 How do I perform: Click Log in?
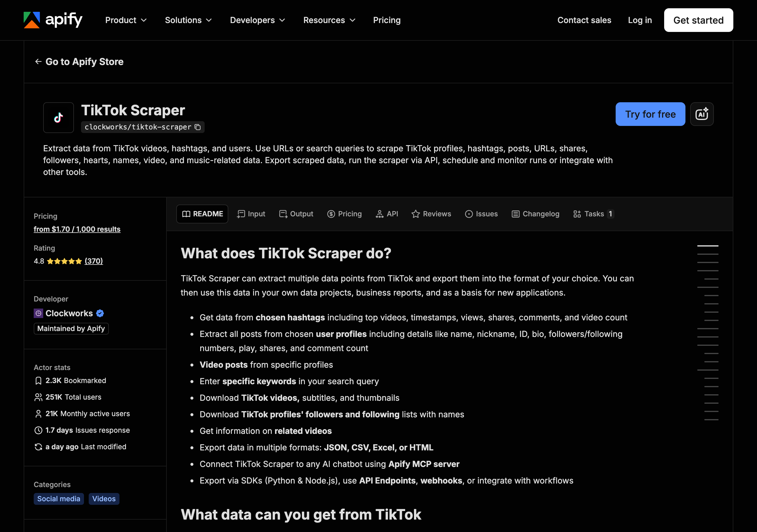(x=640, y=20)
